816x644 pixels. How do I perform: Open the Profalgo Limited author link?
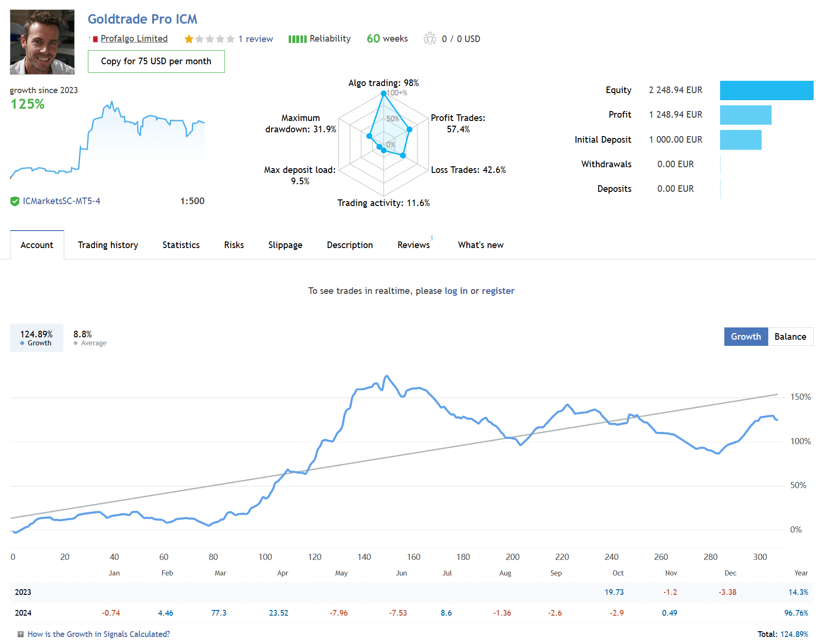coord(134,39)
